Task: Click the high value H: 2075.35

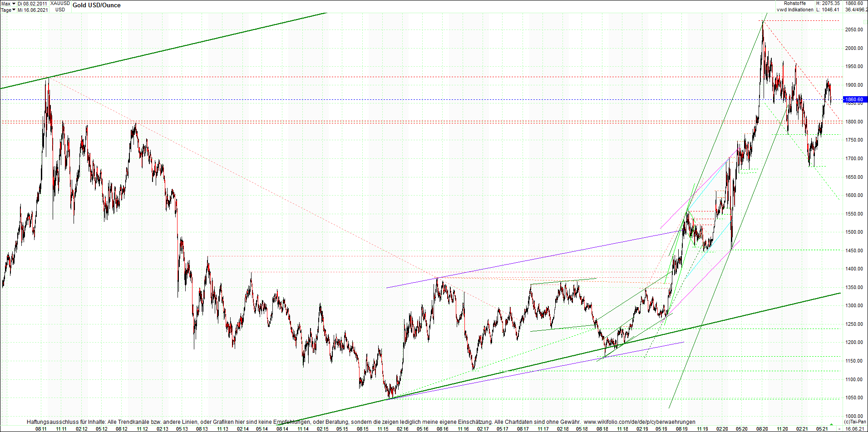Action: coord(828,4)
